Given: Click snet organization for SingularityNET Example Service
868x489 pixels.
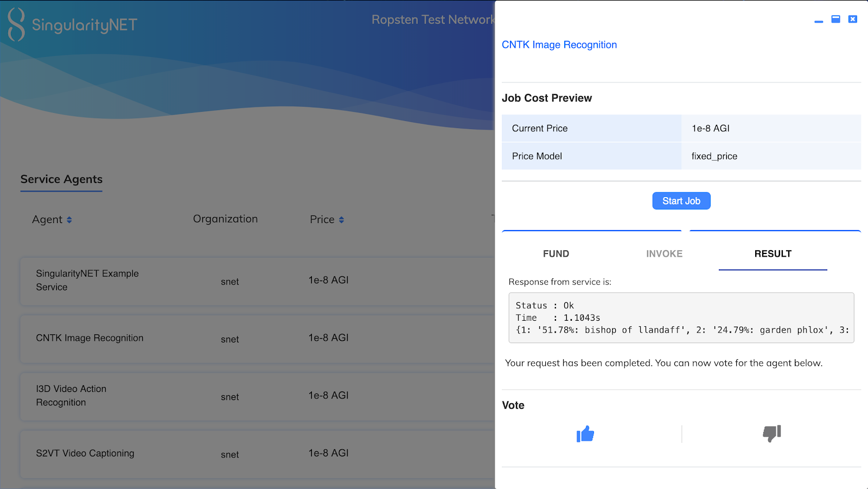Looking at the screenshot, I should click(230, 282).
